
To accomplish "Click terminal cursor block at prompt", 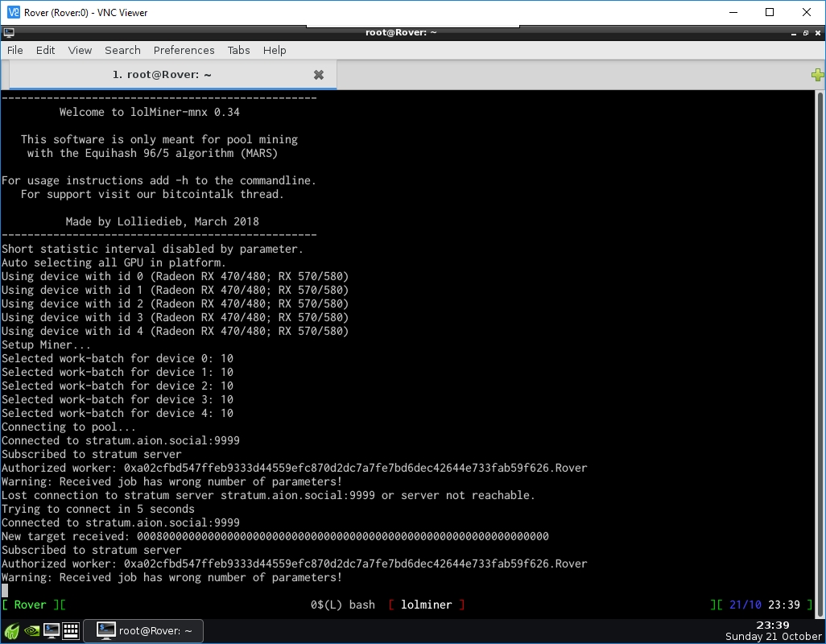I will (5, 591).
